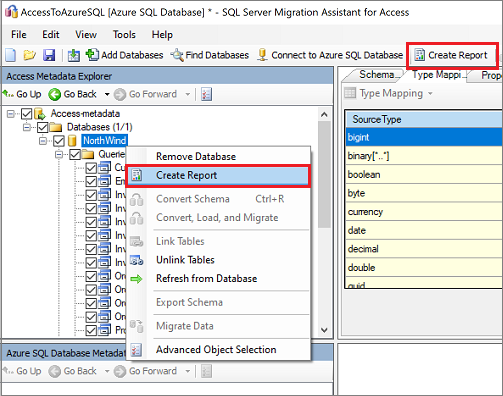503x396 pixels.
Task: Uncheck the query checkbox starting with Pr
Action: (91, 330)
